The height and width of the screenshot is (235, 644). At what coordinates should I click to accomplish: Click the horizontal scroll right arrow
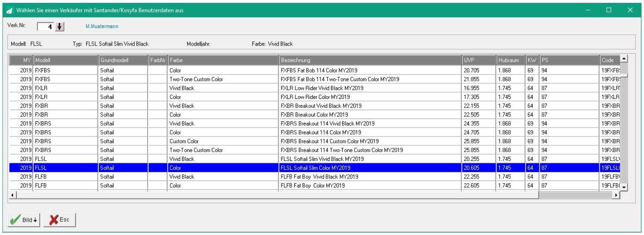click(x=616, y=195)
